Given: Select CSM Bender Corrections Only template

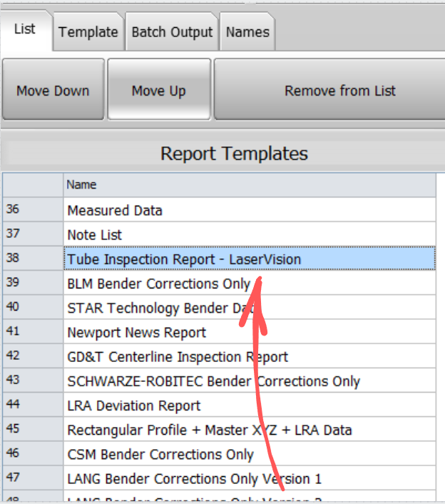Looking at the screenshot, I should click(160, 455).
